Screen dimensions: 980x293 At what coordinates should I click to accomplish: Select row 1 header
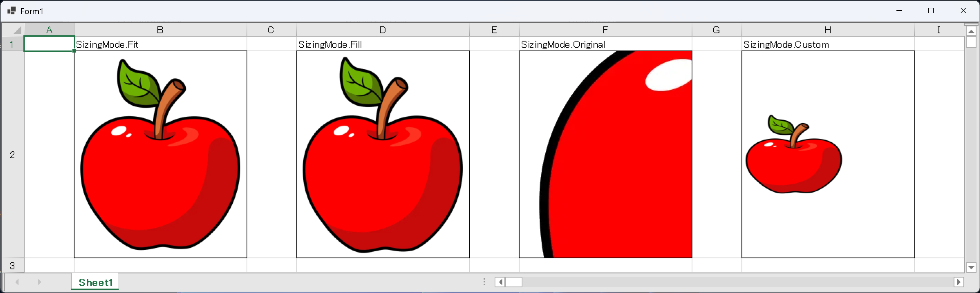(12, 44)
